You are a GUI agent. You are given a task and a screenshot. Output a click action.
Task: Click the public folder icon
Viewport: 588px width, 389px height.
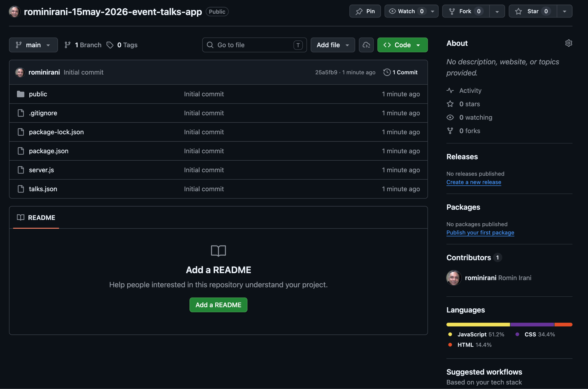click(21, 94)
